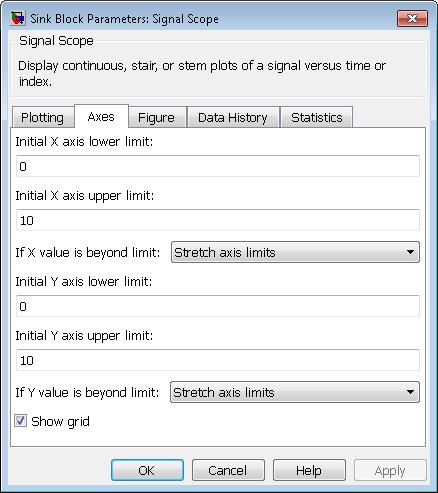Click the Apply button
This screenshot has height=493, width=438.
coord(390,470)
